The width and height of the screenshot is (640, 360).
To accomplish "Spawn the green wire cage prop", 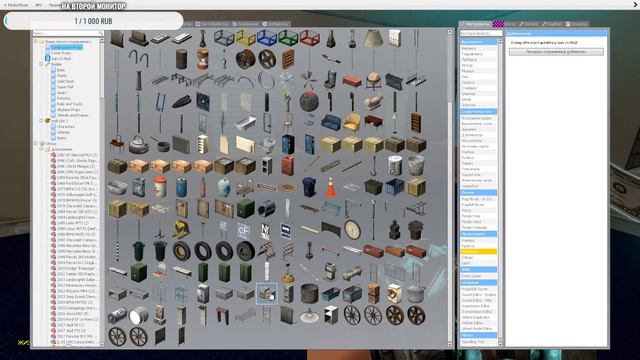I will [x=288, y=38].
